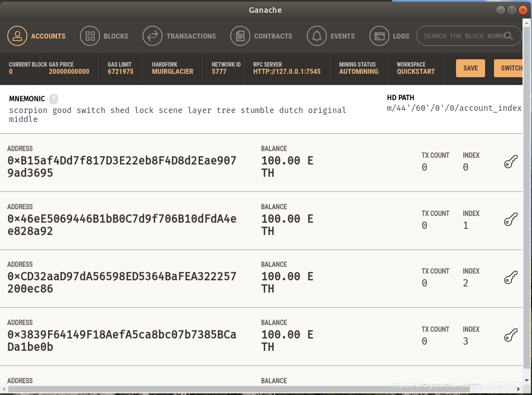Click the workspace name QUICKSTART
Screen dimensions: 532x395
point(416,72)
